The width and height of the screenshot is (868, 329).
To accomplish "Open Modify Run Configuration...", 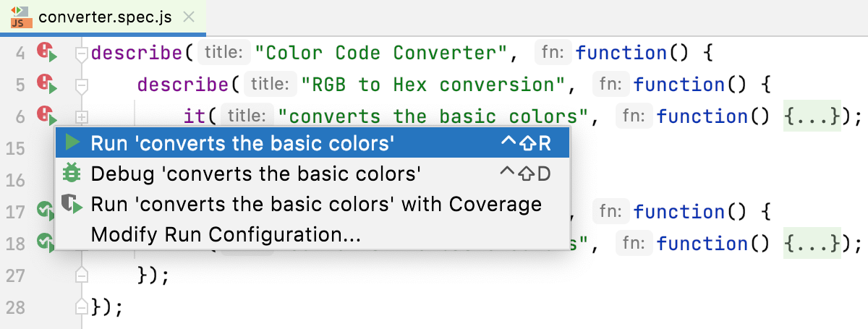I will 226,235.
